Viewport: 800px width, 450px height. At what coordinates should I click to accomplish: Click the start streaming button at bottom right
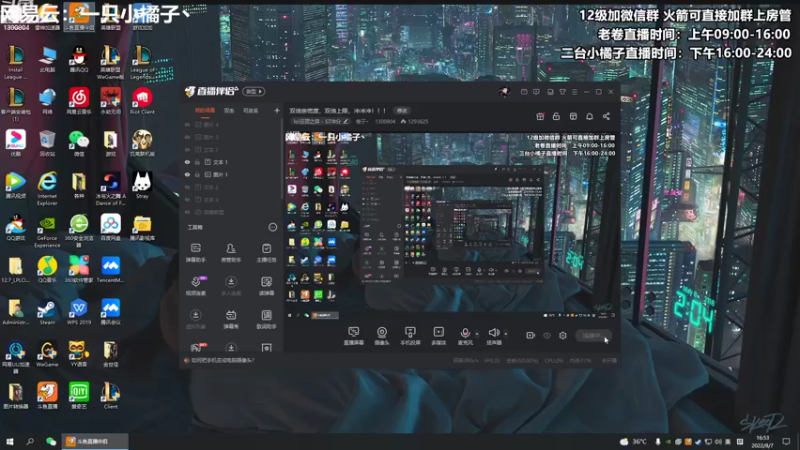coord(593,336)
